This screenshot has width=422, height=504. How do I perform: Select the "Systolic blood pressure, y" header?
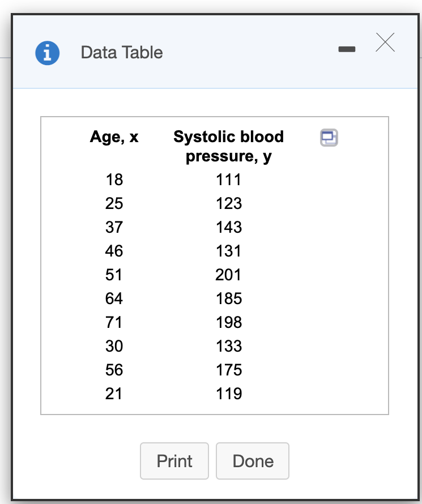click(228, 146)
